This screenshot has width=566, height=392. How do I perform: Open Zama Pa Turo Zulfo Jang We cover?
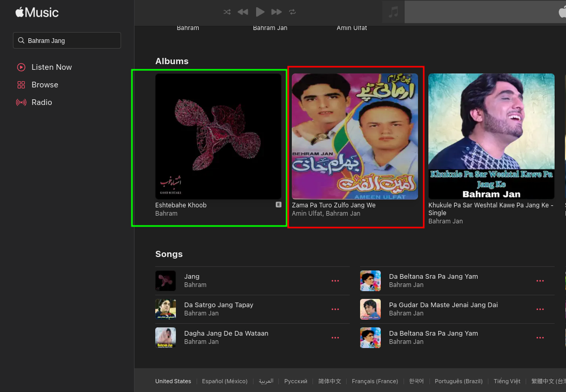click(x=355, y=136)
